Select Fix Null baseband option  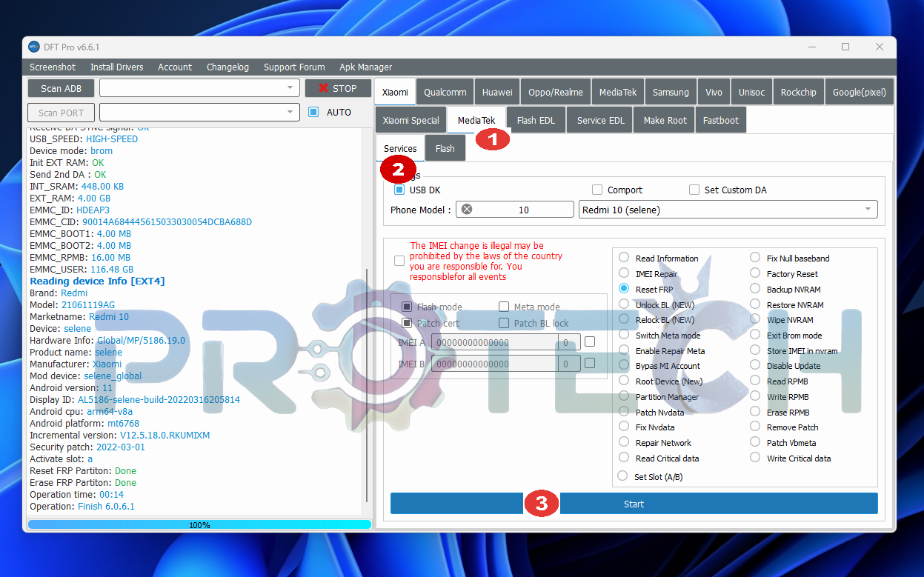pos(755,258)
